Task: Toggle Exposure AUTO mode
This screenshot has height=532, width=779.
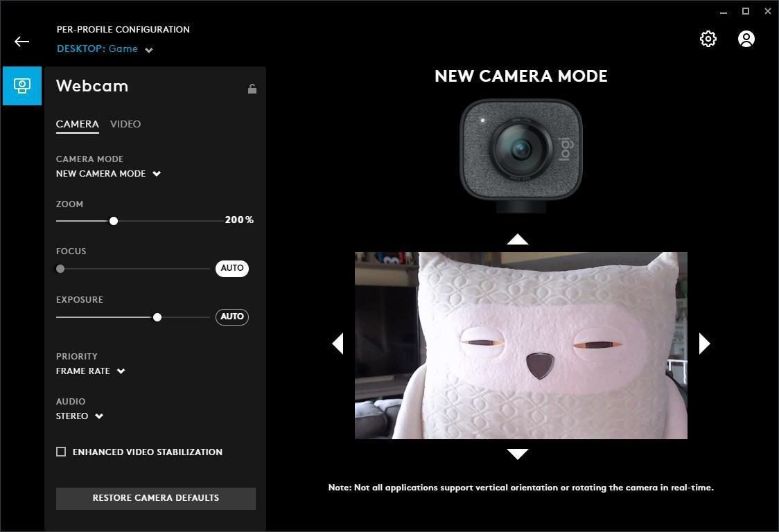Action: 232,317
